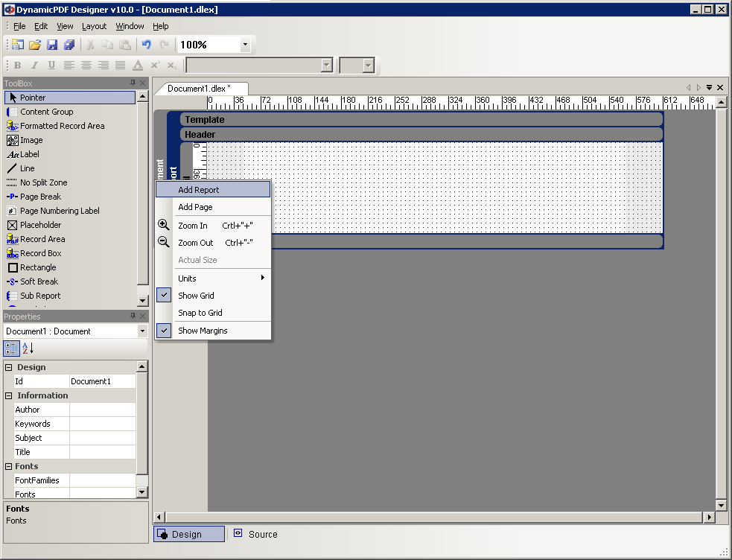Select the Content Group tool
The height and width of the screenshot is (560, 732).
pyautogui.click(x=70, y=112)
